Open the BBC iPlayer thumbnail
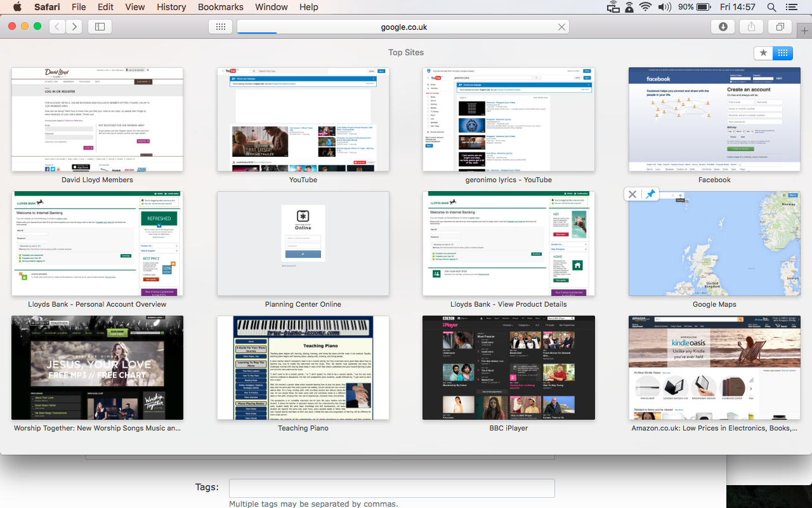 click(509, 368)
